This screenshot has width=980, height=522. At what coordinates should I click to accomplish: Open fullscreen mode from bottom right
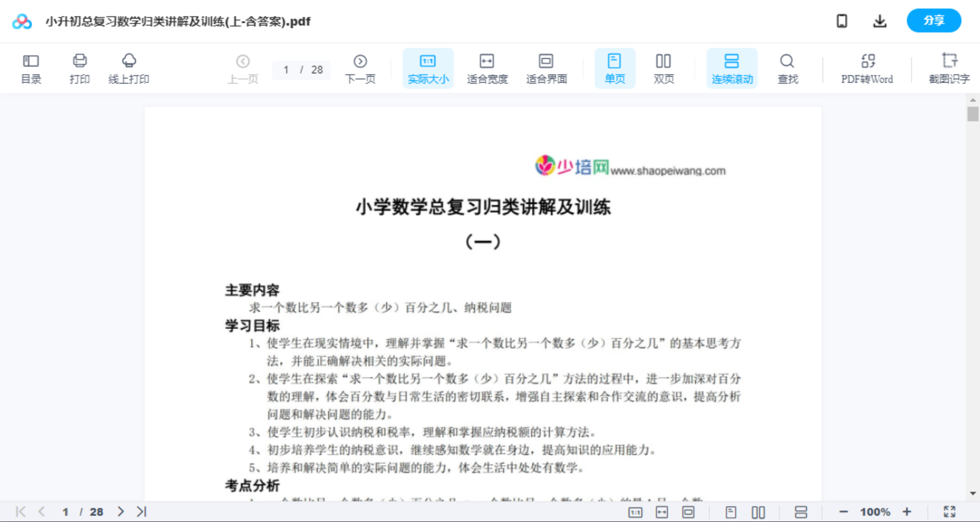(949, 511)
